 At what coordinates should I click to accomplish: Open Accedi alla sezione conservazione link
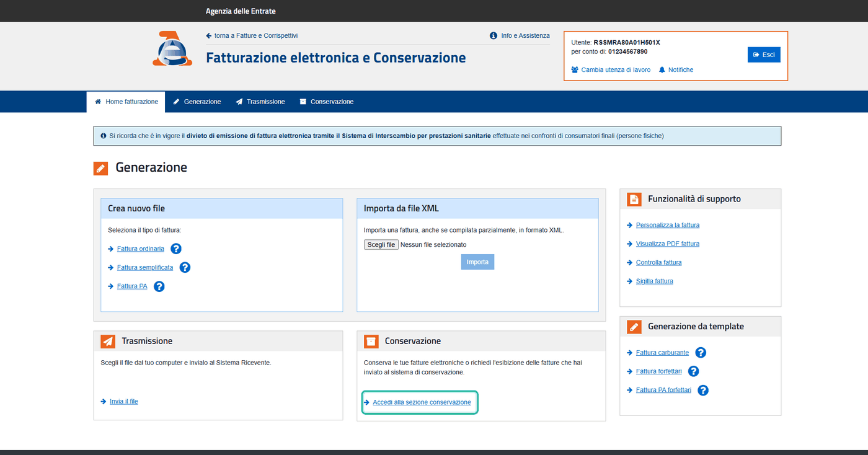(x=422, y=402)
